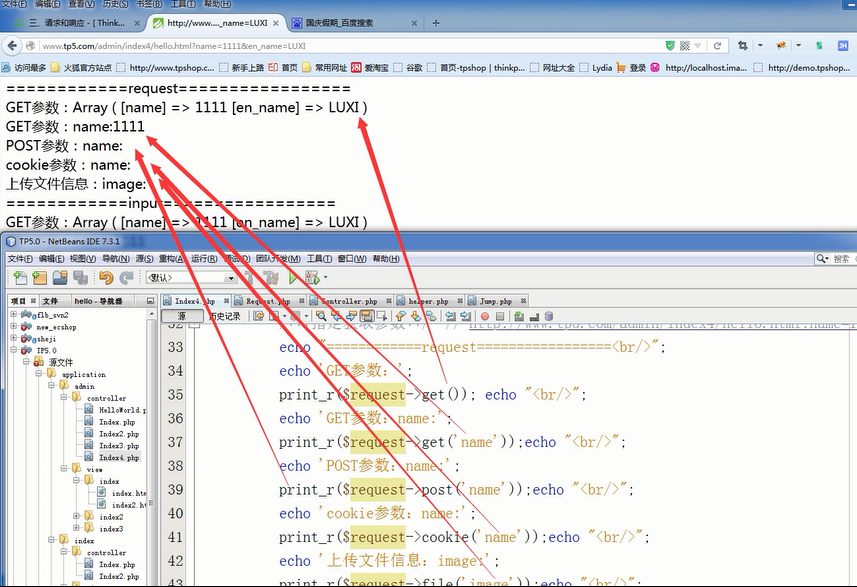
Task: Click the Redo arrow in NetBeans toolbar
Action: [127, 278]
